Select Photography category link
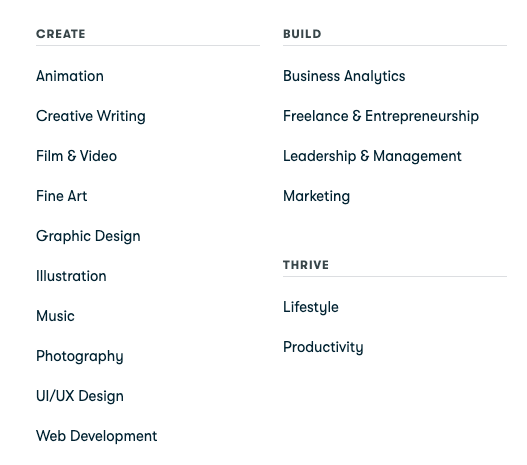 pyautogui.click(x=80, y=356)
